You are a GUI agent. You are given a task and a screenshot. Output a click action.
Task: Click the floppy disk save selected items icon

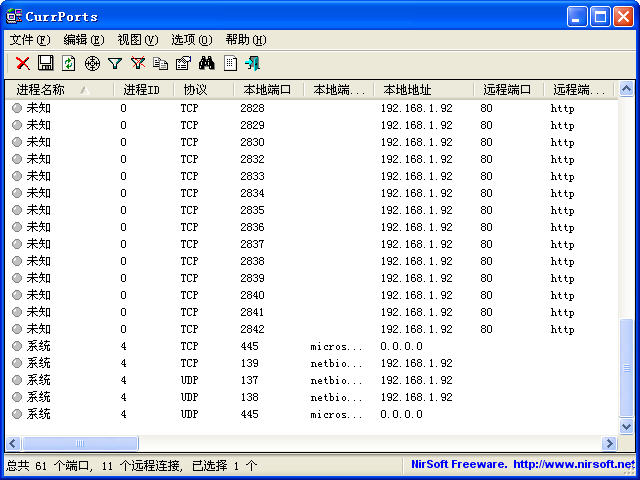pyautogui.click(x=46, y=63)
